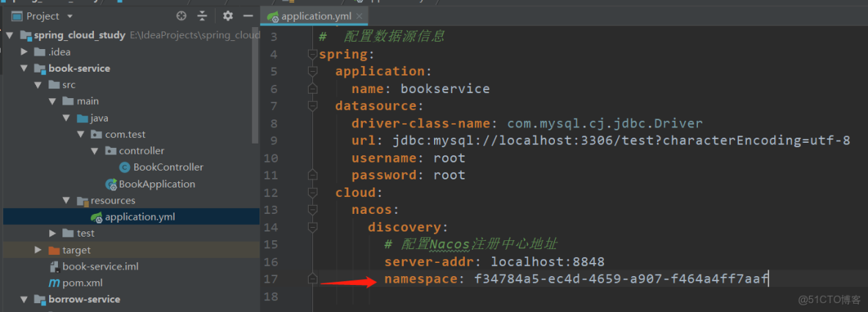
Task: Click the collapse all icon in Project toolbar
Action: point(202,16)
